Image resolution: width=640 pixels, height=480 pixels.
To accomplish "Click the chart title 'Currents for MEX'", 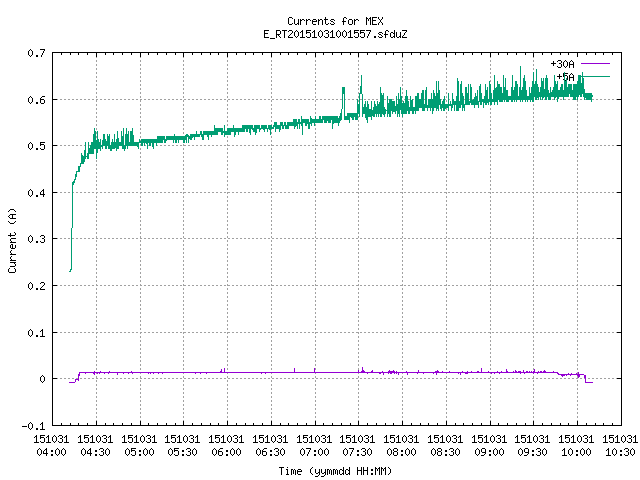I will point(335,21).
